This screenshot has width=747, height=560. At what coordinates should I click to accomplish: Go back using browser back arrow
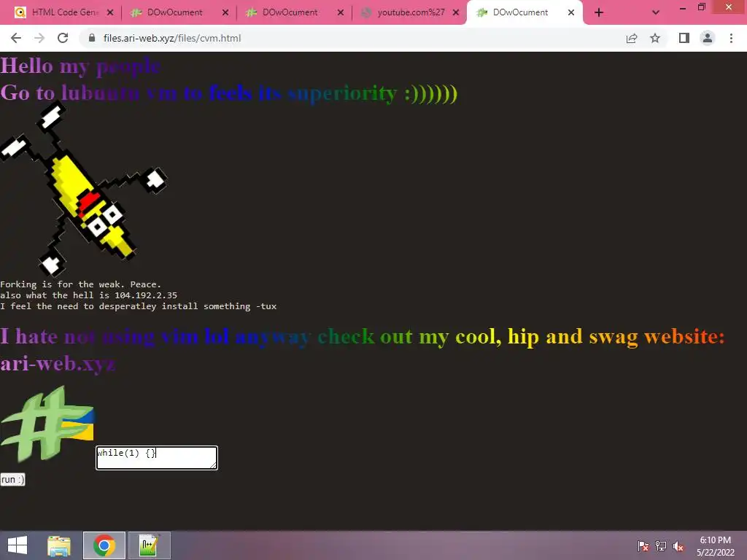coord(16,38)
